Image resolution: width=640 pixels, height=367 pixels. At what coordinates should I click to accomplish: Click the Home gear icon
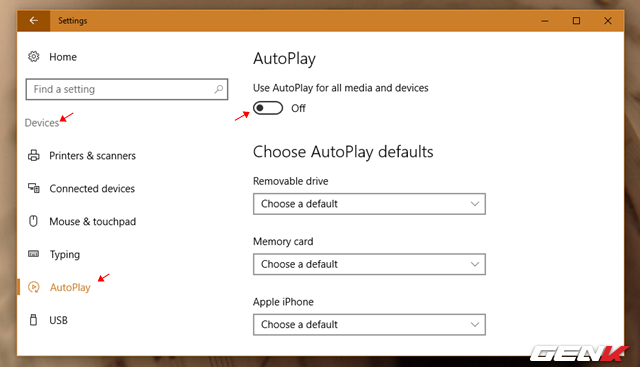click(33, 56)
